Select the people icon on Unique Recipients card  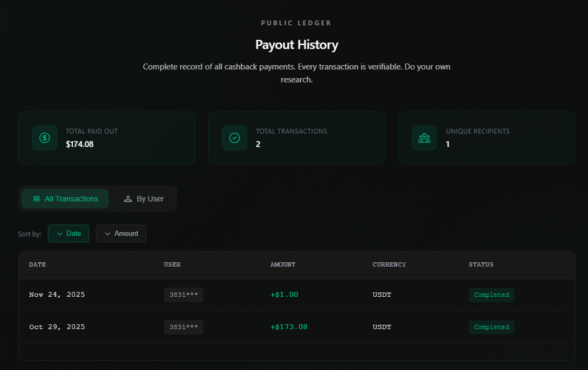(424, 138)
